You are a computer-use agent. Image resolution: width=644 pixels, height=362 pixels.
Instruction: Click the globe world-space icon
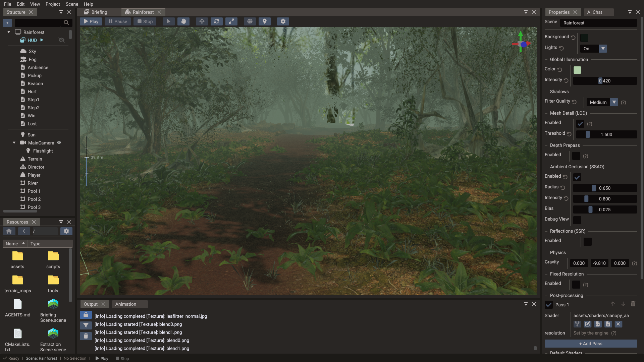250,21
